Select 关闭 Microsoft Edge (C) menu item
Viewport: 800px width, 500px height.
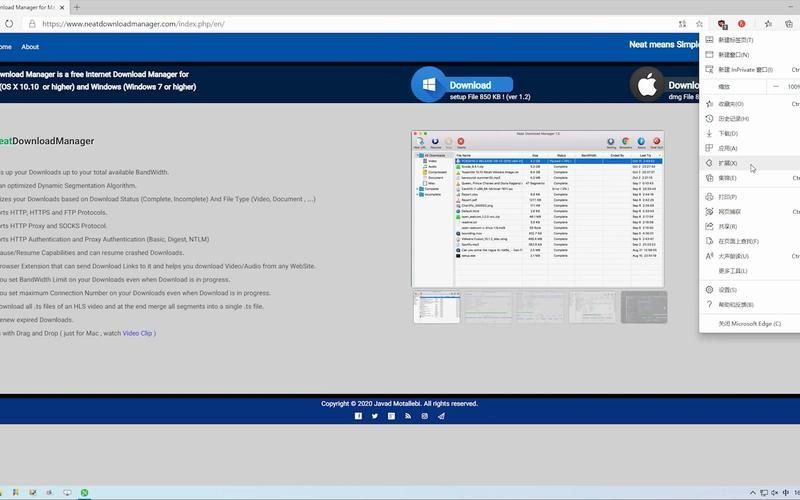pos(749,323)
